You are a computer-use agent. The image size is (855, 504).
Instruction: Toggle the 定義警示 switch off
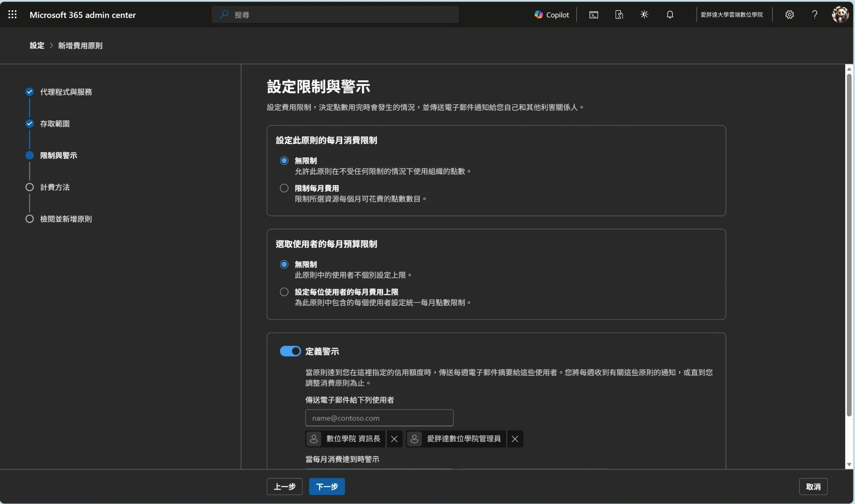(290, 351)
